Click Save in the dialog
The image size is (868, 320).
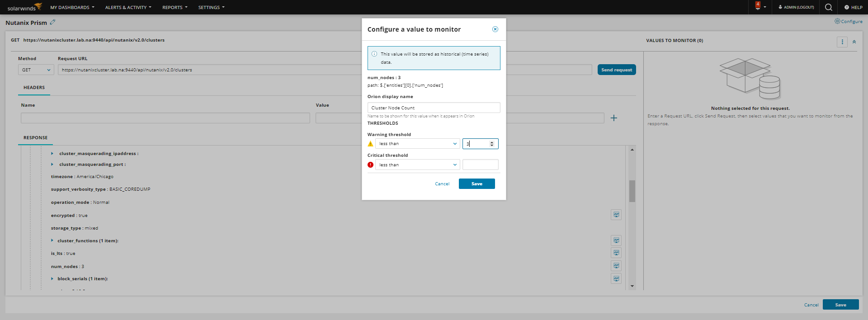point(476,184)
